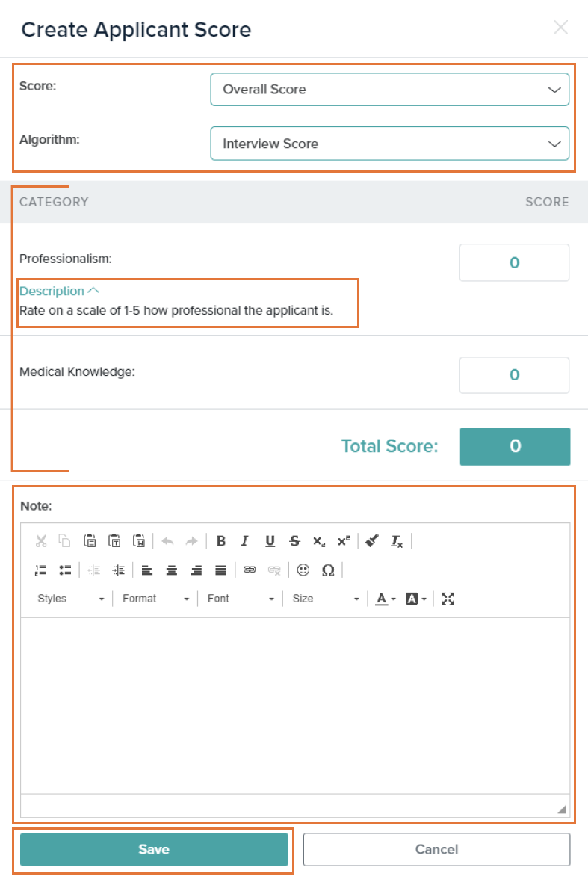
Task: Insert a bulleted list
Action: pyautogui.click(x=65, y=570)
